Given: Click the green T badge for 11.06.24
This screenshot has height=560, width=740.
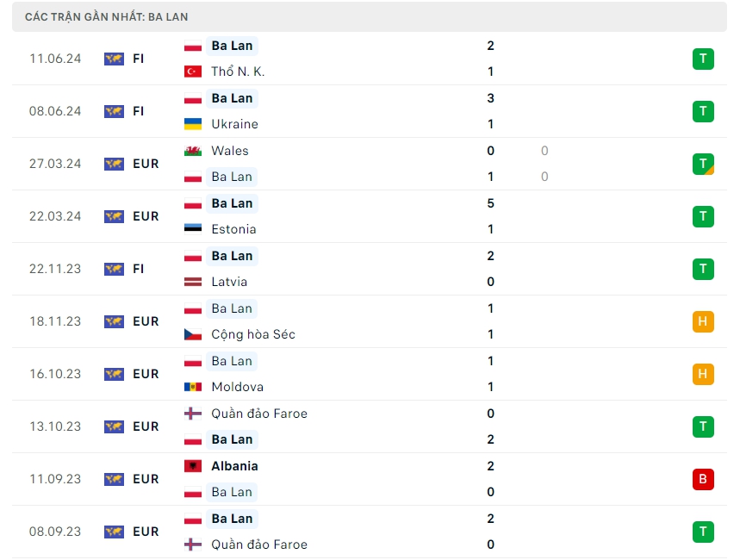Looking at the screenshot, I should point(703,59).
